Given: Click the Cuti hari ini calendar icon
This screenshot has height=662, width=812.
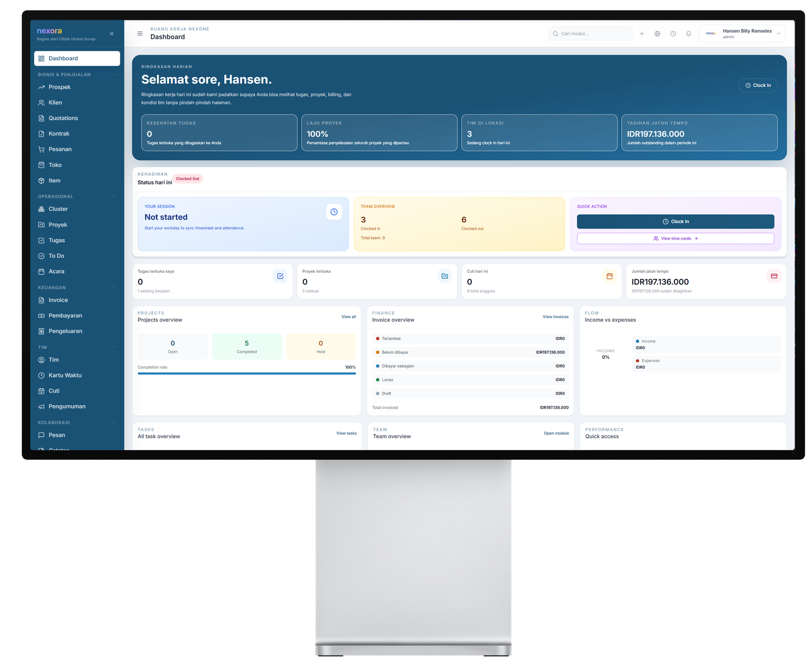Looking at the screenshot, I should [x=610, y=276].
